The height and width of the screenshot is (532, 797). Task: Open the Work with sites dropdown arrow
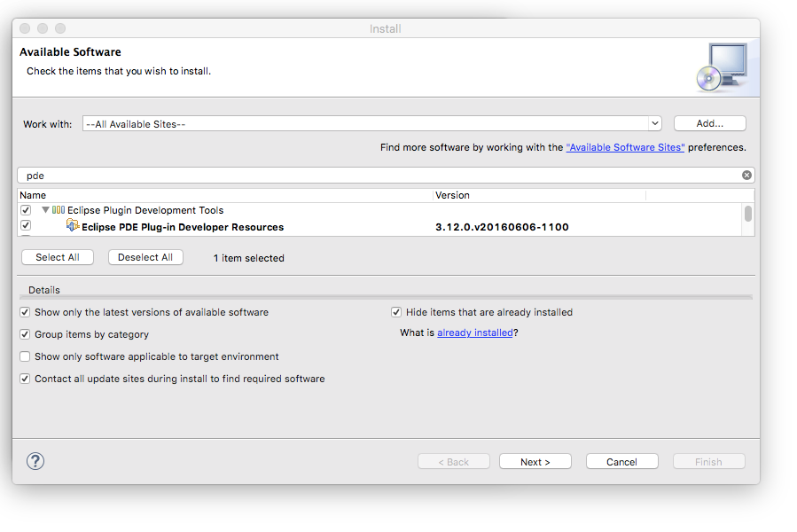pyautogui.click(x=654, y=123)
